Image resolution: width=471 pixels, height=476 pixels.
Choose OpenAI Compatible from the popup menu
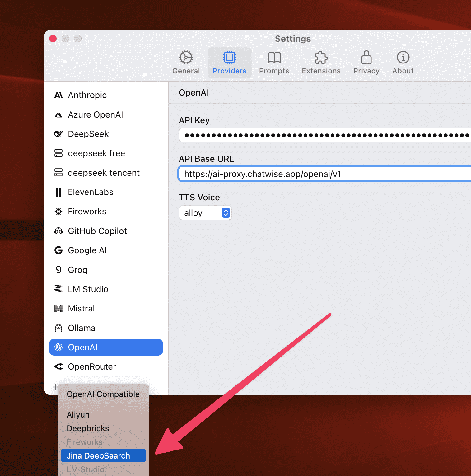pos(103,394)
